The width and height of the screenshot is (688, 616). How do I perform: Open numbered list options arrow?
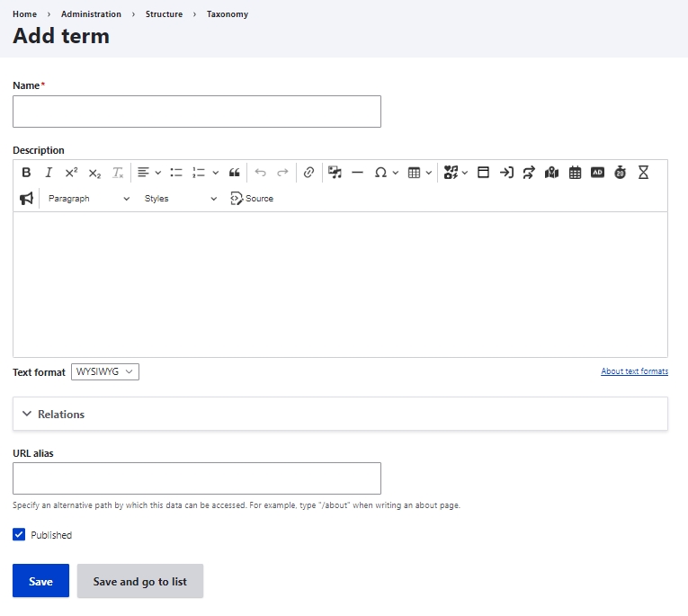coord(216,173)
